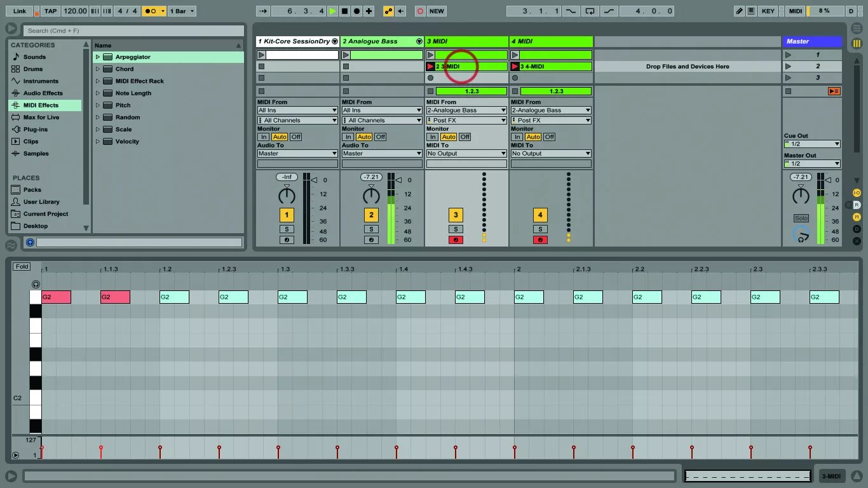
Task: Toggle the Loop switch in transport
Action: coord(590,11)
